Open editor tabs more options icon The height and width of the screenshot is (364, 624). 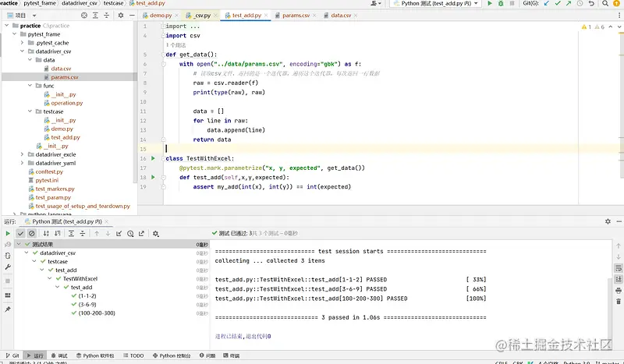[619, 15]
